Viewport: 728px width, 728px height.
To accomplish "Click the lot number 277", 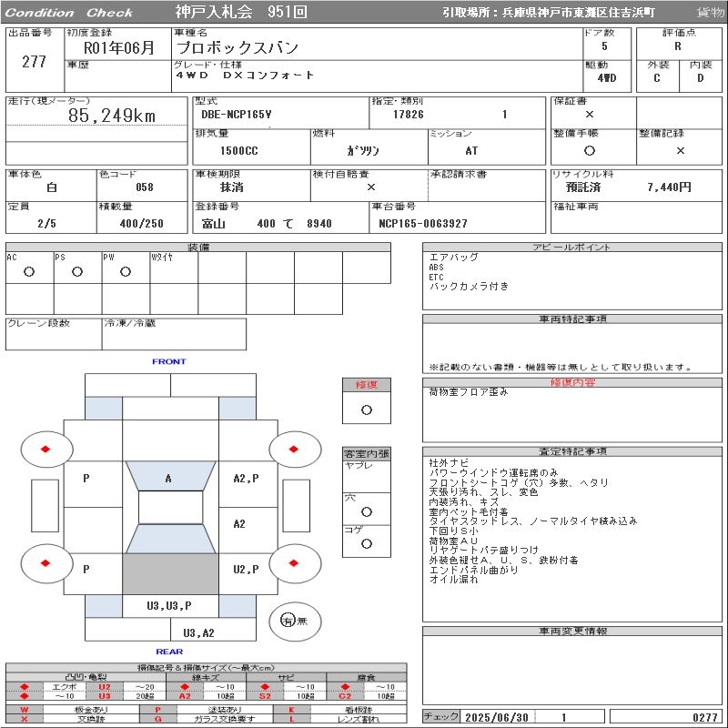I will 34,62.
